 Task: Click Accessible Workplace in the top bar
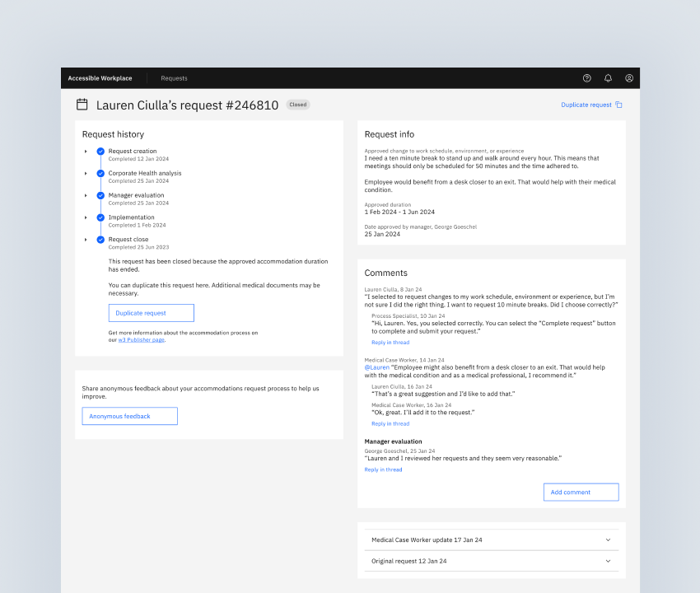point(100,77)
